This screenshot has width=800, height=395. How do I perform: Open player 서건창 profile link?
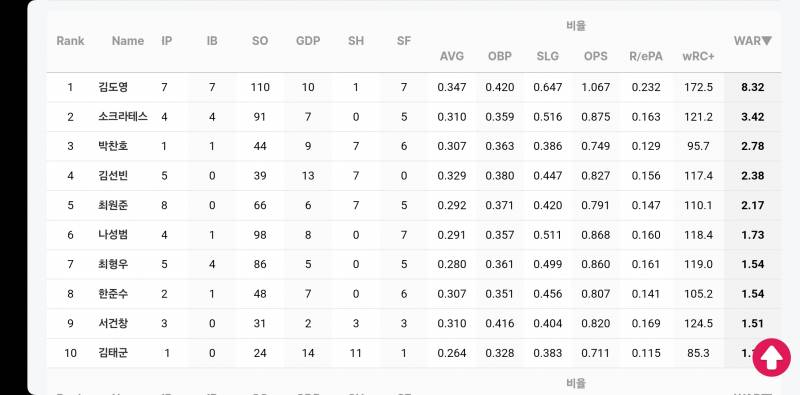tap(113, 323)
